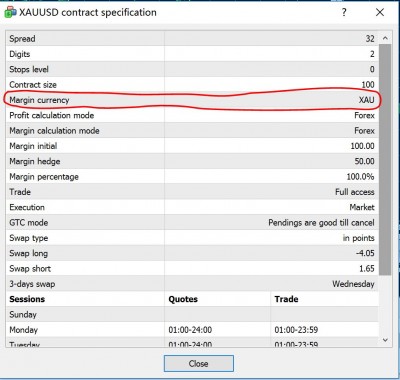Select the Margin currency row

(192, 100)
